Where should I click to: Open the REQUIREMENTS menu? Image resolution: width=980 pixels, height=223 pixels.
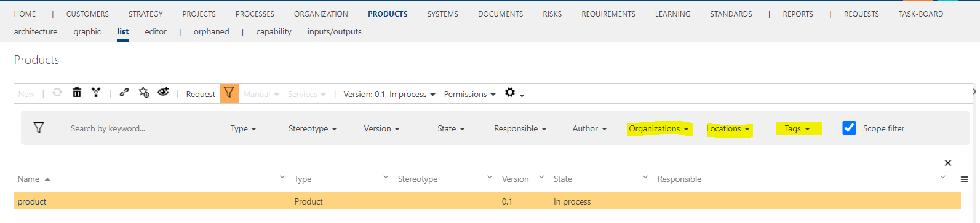coord(608,14)
